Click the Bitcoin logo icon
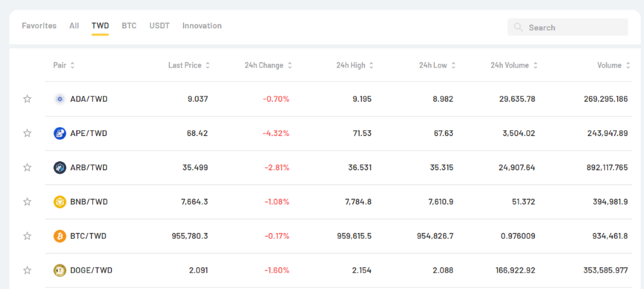Viewport: 644px width, 289px height. [60, 236]
